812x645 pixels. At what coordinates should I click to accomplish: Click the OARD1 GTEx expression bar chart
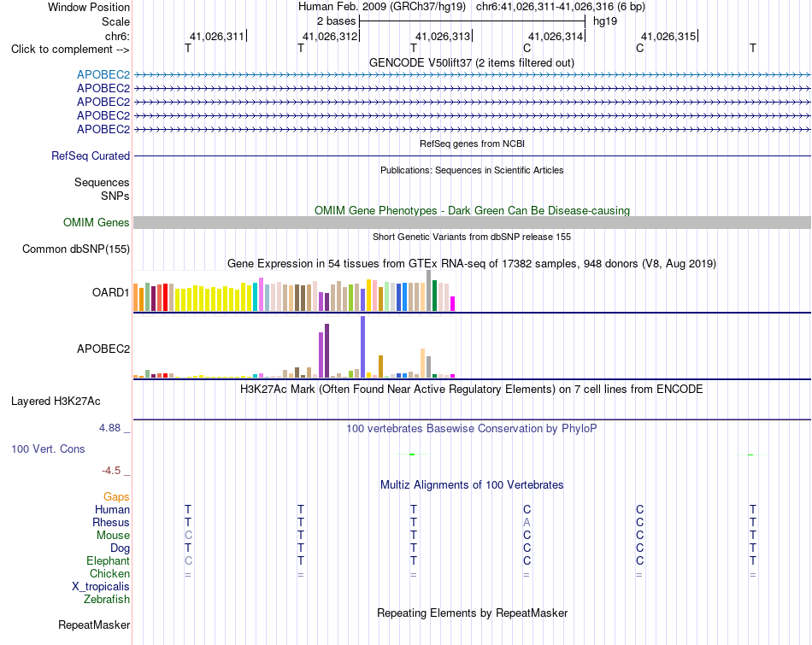(294, 291)
